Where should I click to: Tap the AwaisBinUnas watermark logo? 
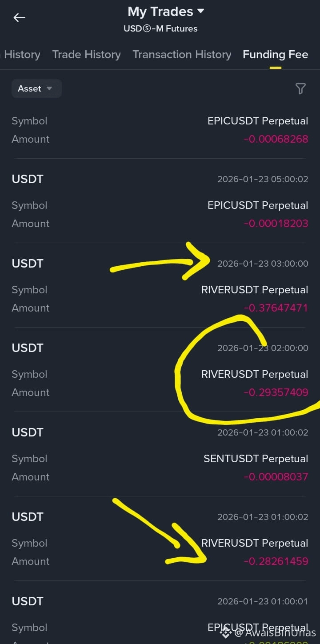coord(226,632)
